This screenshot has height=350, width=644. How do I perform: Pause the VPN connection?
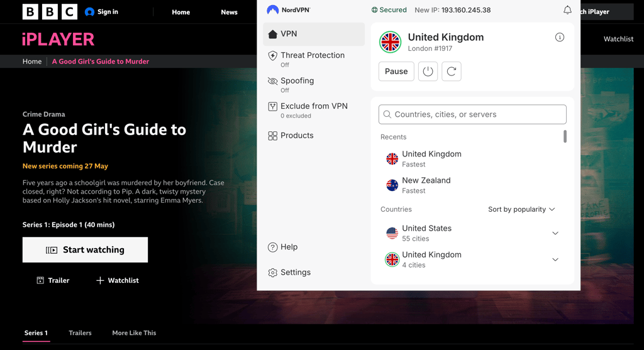(396, 72)
